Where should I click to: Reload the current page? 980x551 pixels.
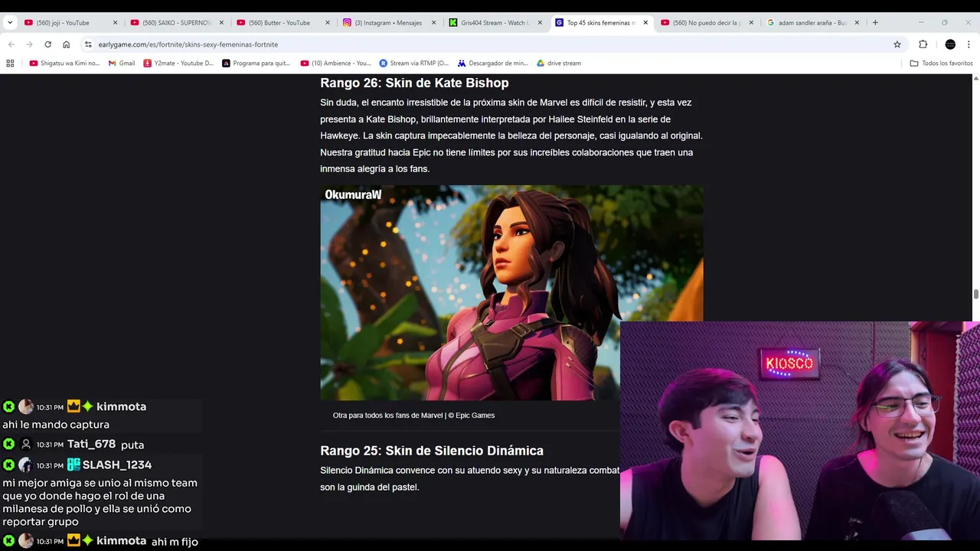point(47,44)
